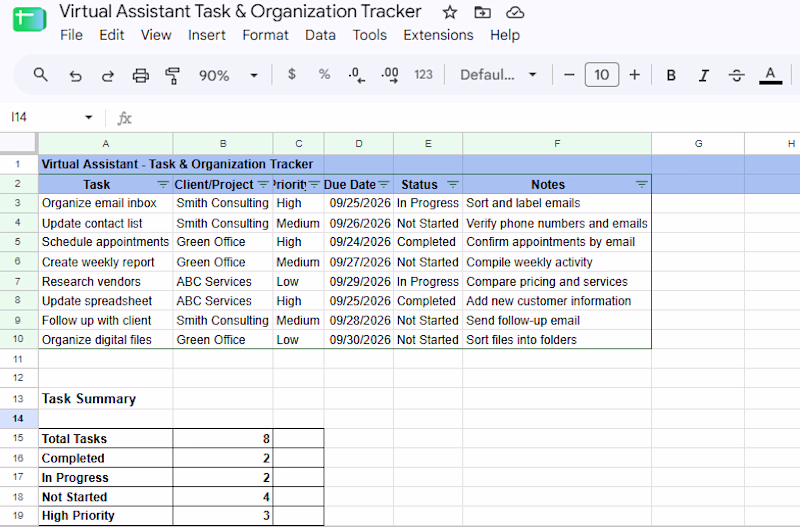The image size is (800, 527).
Task: Open the Help menu
Action: click(505, 35)
